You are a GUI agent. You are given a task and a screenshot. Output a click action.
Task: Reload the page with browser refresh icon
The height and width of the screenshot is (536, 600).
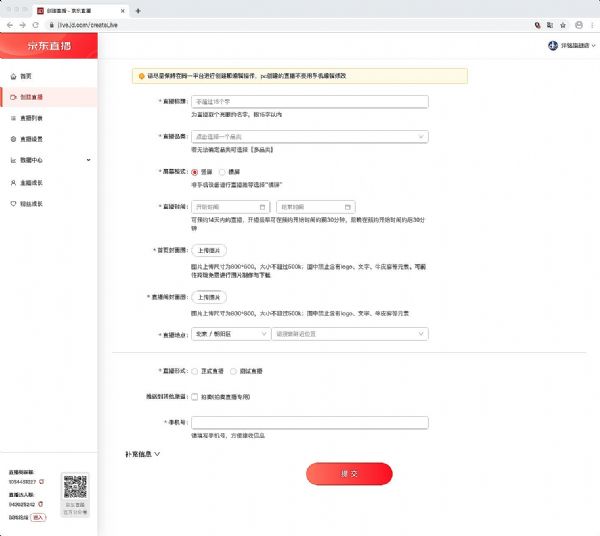click(35, 23)
